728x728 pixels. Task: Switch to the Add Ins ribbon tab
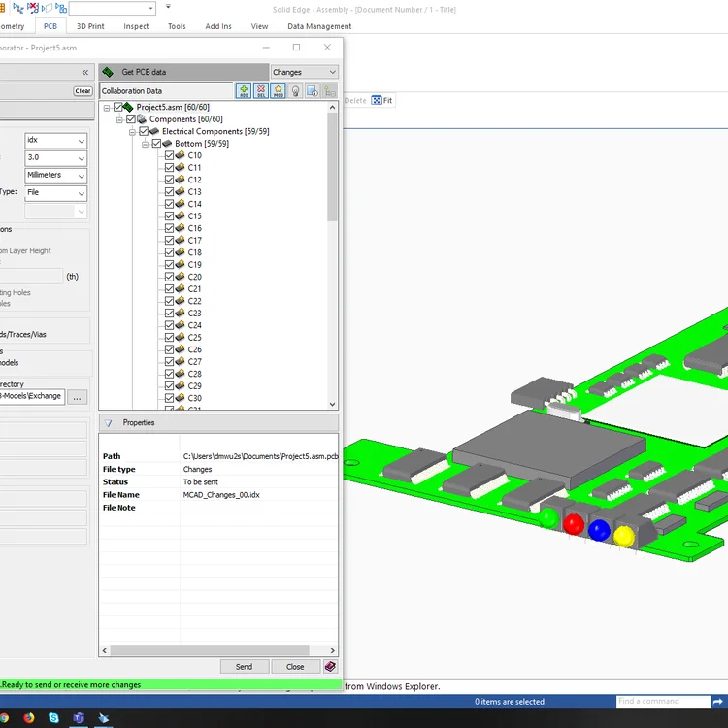[218, 26]
